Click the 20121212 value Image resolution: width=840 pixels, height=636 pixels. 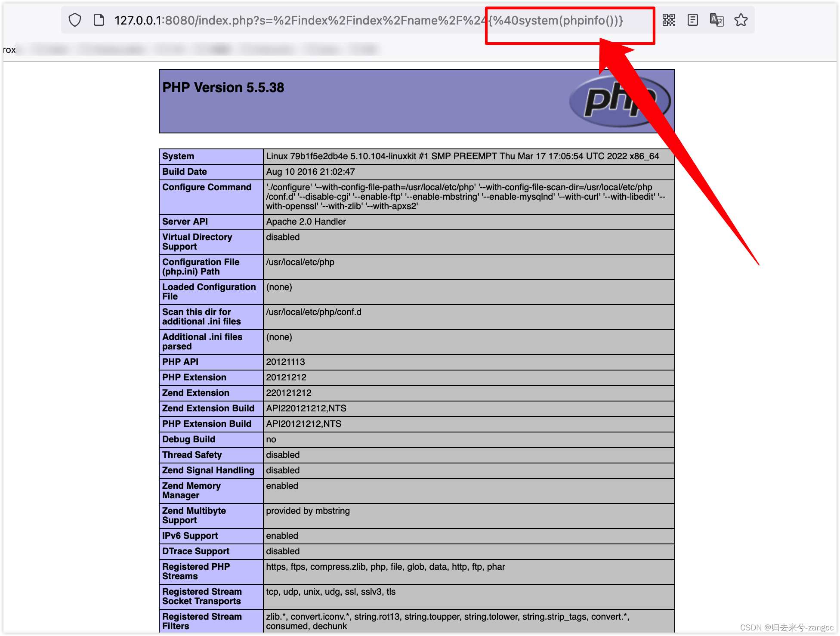286,377
